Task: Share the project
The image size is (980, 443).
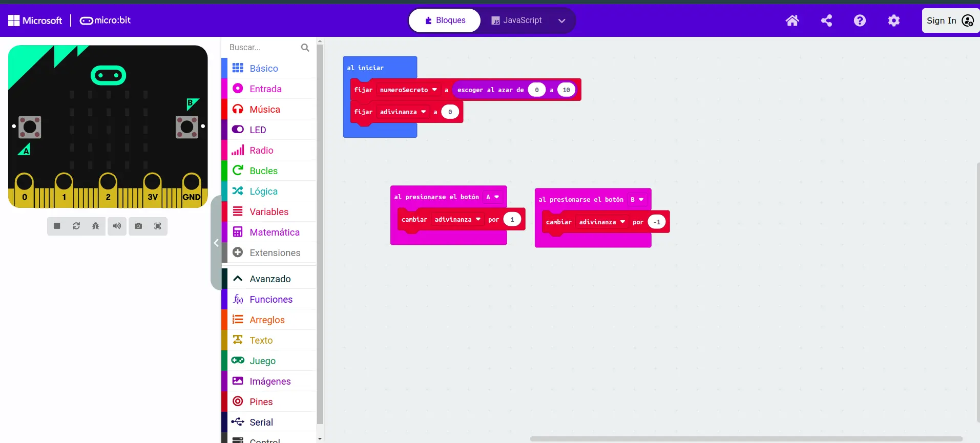Action: pos(826,20)
